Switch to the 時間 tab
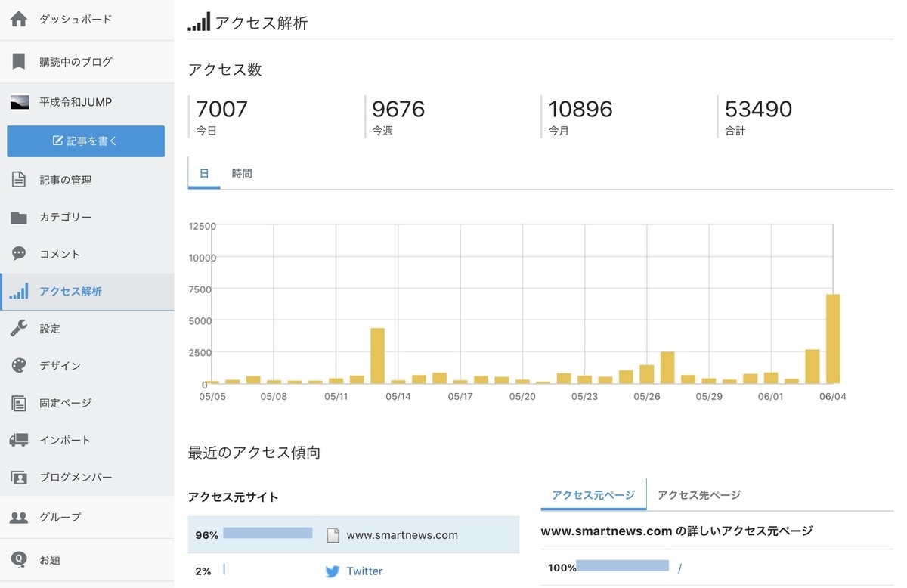This screenshot has height=588, width=907. click(x=242, y=173)
